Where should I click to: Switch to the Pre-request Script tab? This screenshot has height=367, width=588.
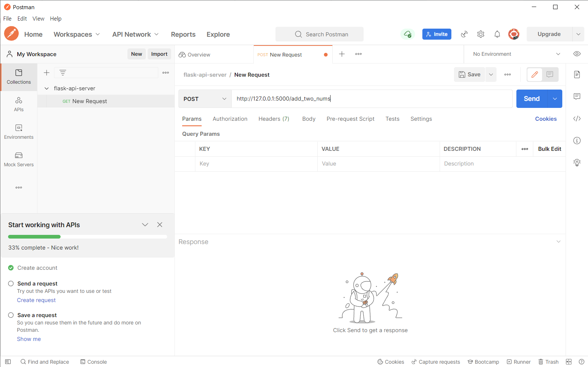[350, 119]
